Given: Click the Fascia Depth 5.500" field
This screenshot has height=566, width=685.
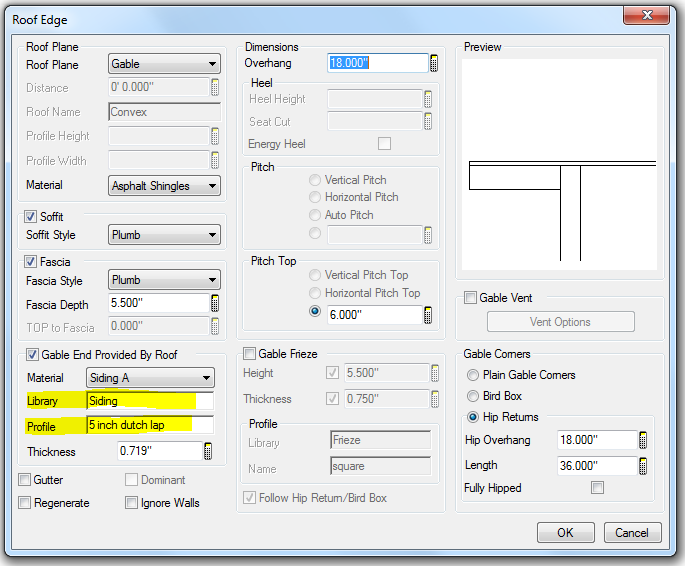Looking at the screenshot, I should pos(159,303).
